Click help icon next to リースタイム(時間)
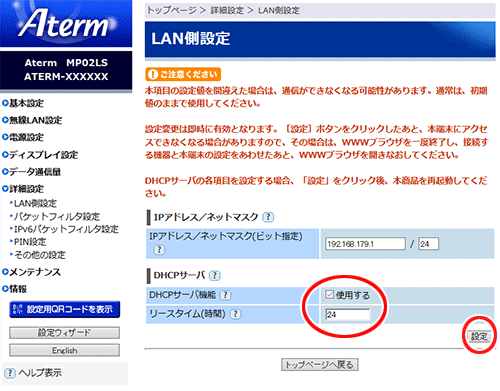Screen dimensions: 500x391 (236, 314)
